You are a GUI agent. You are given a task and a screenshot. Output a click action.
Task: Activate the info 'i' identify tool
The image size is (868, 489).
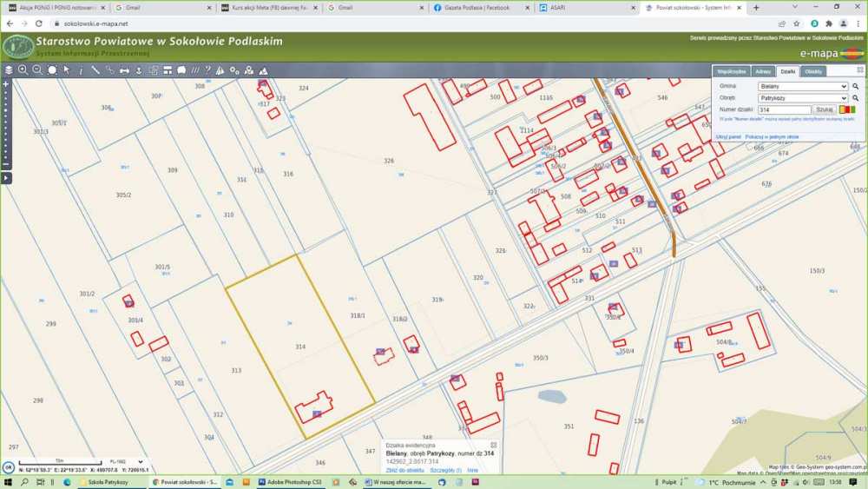coord(81,70)
